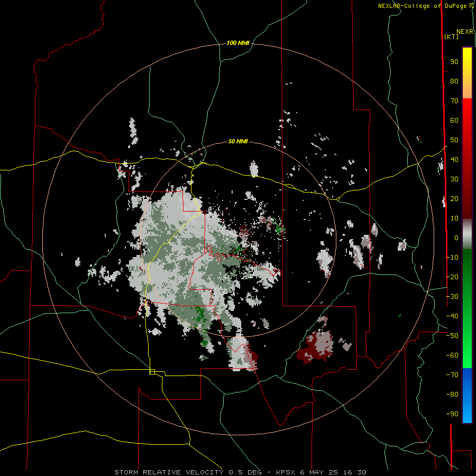Click the positive 20 value on velocity scale

[454, 199]
